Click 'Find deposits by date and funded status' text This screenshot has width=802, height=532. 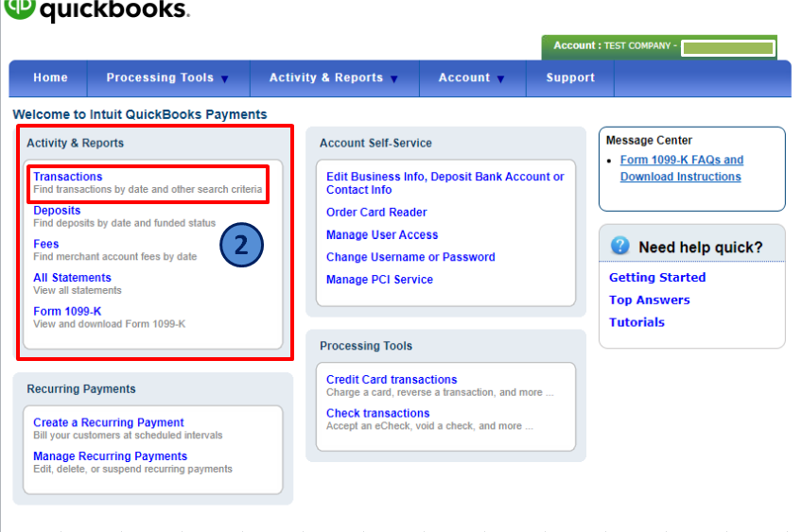click(124, 223)
